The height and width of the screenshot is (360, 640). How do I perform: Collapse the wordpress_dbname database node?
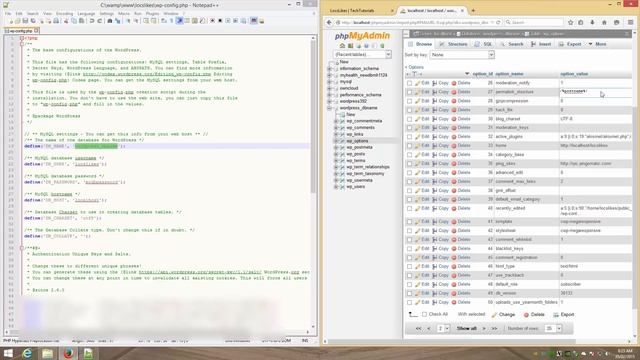329,108
